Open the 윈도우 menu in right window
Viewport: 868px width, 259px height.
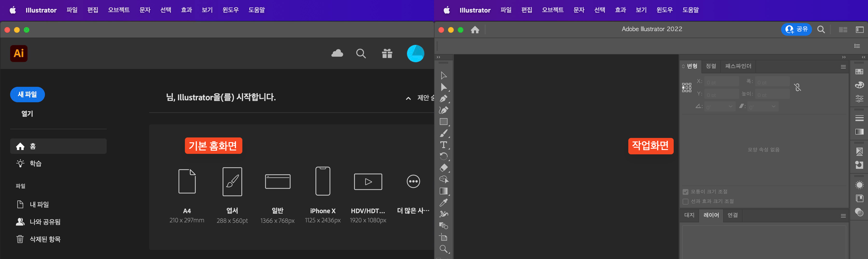(665, 10)
